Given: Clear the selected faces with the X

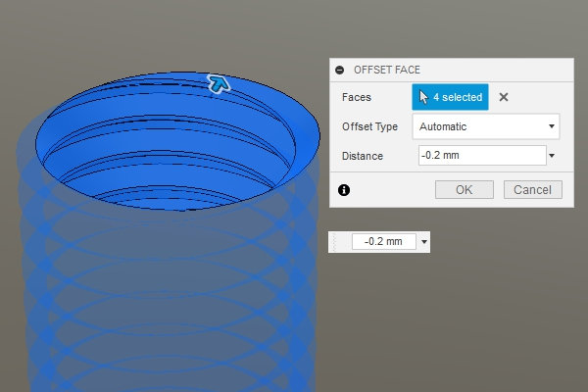Looking at the screenshot, I should [504, 97].
